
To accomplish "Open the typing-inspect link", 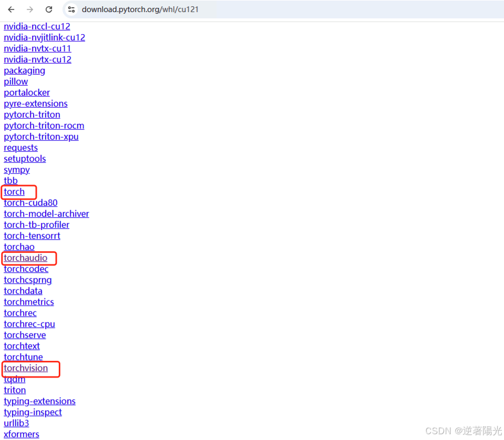I will [33, 413].
